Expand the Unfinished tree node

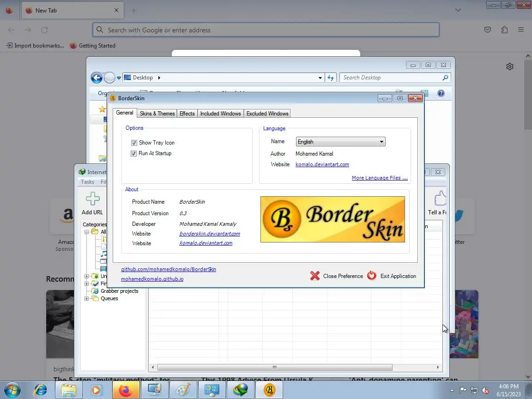(86, 276)
